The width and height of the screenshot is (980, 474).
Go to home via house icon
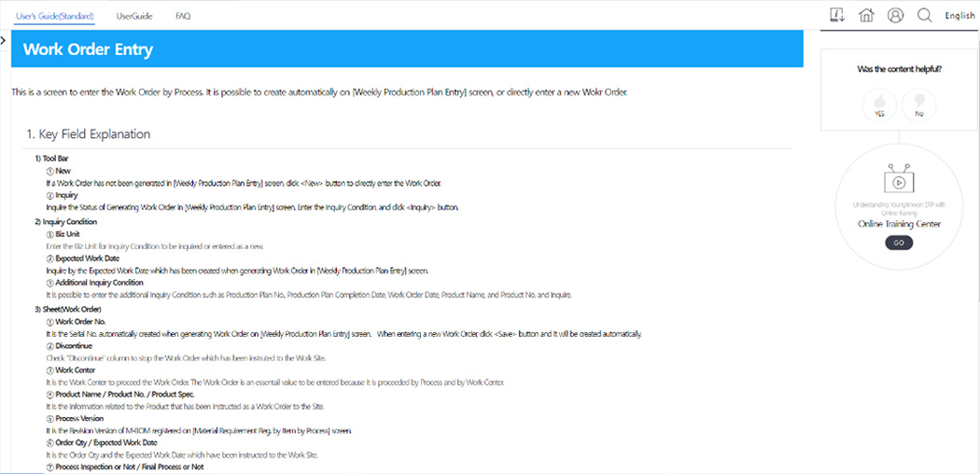[866, 15]
